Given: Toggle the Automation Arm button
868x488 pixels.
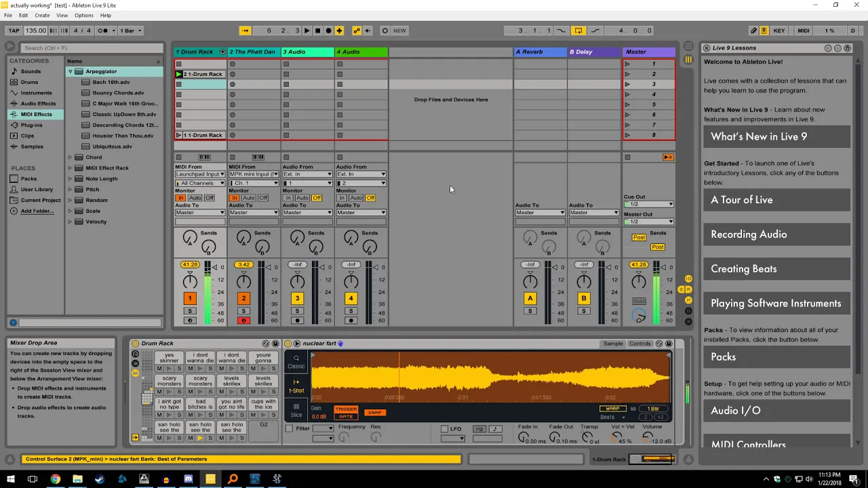Looking at the screenshot, I should [357, 30].
